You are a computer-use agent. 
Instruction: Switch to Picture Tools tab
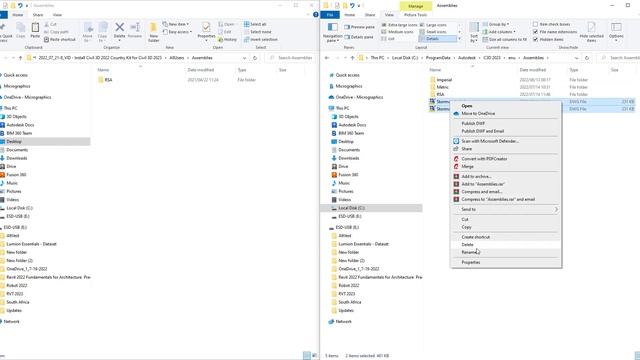(415, 15)
